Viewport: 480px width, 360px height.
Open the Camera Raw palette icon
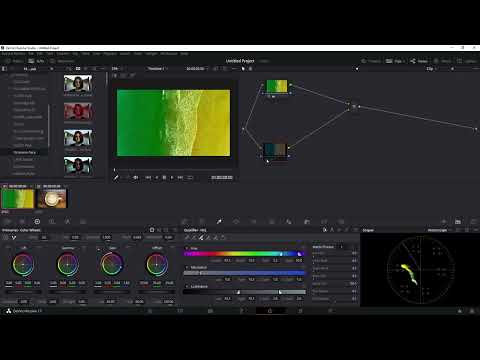[8, 221]
